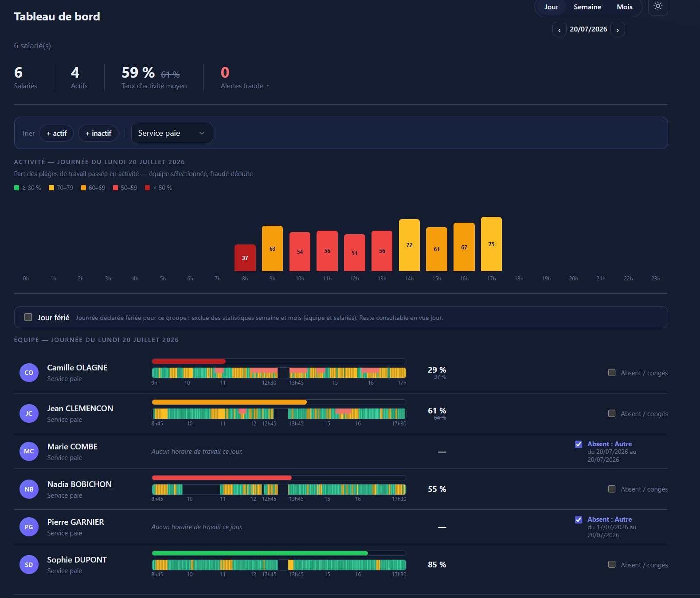Toggle the light/dark theme sun icon

[x=658, y=6]
